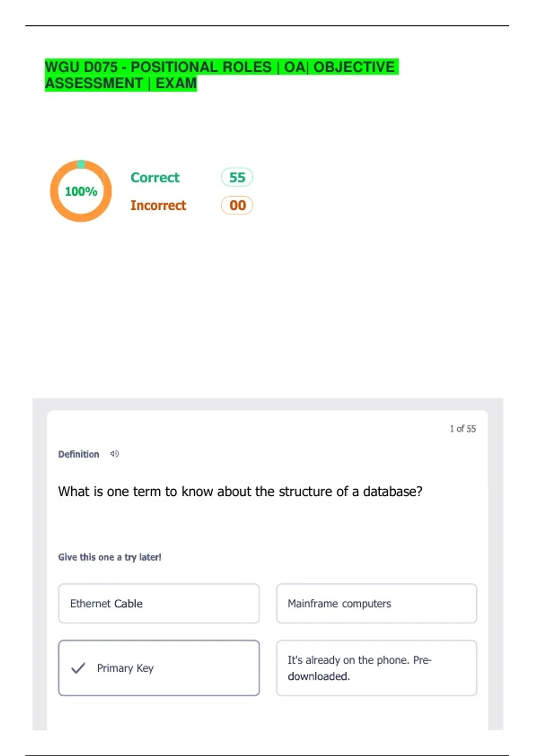Click "POSITIONAL ROLES" in the highlighted heading
534x756 pixels.
(201, 67)
